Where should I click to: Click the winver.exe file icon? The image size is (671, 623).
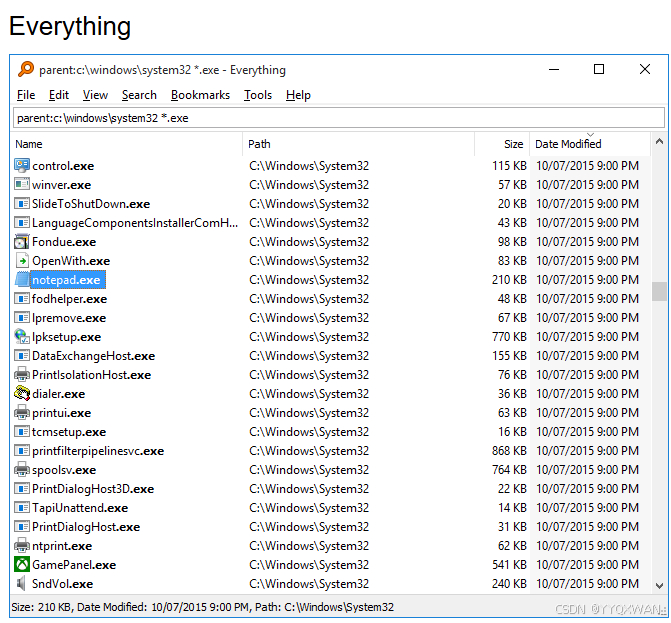point(22,184)
